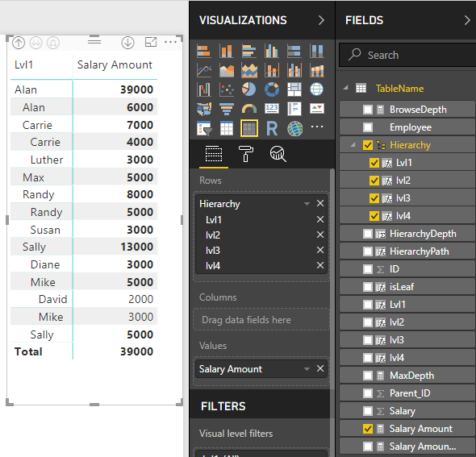Check the BrowseDepth field
The width and height of the screenshot is (476, 457).
click(368, 110)
